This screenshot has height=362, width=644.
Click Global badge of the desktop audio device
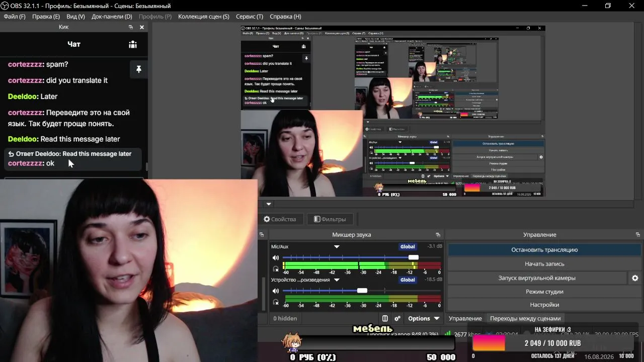coord(408,280)
